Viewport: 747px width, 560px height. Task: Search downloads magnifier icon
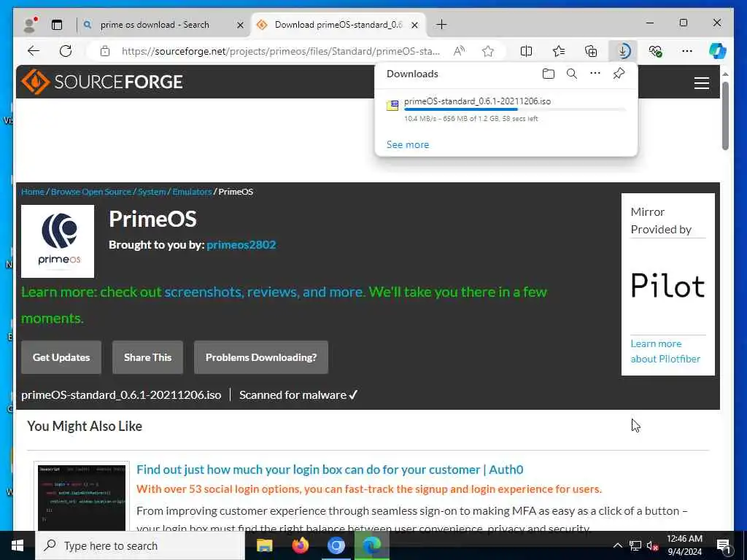pyautogui.click(x=572, y=74)
